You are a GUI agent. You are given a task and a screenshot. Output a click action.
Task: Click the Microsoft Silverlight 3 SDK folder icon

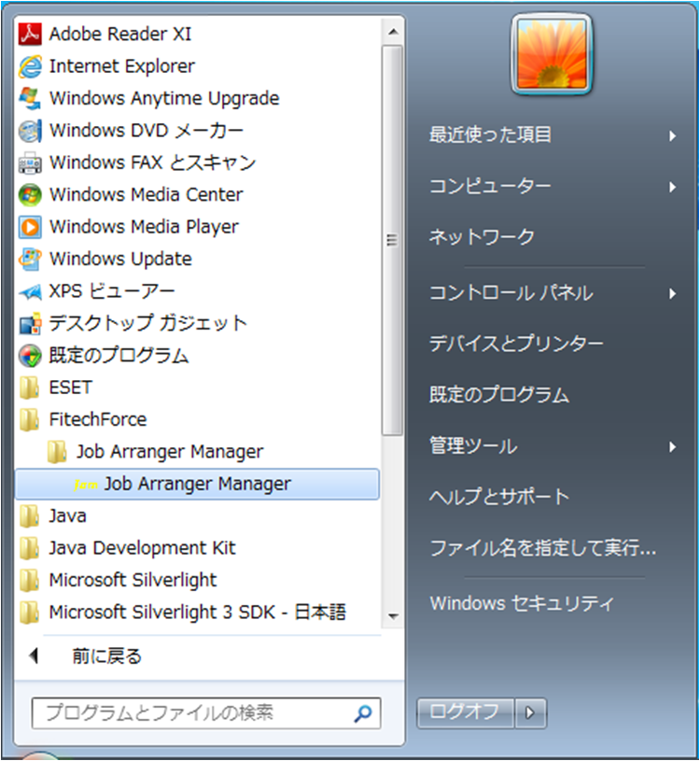[x=30, y=612]
